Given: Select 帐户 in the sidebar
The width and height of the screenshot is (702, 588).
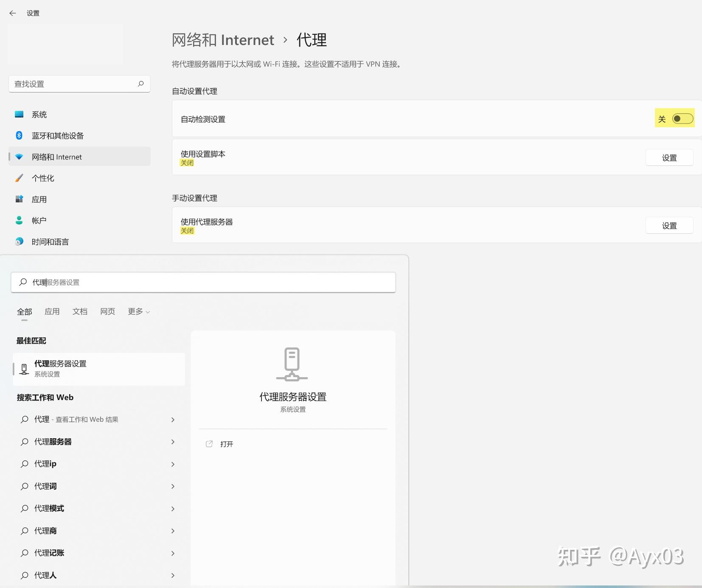Looking at the screenshot, I should click(x=39, y=220).
